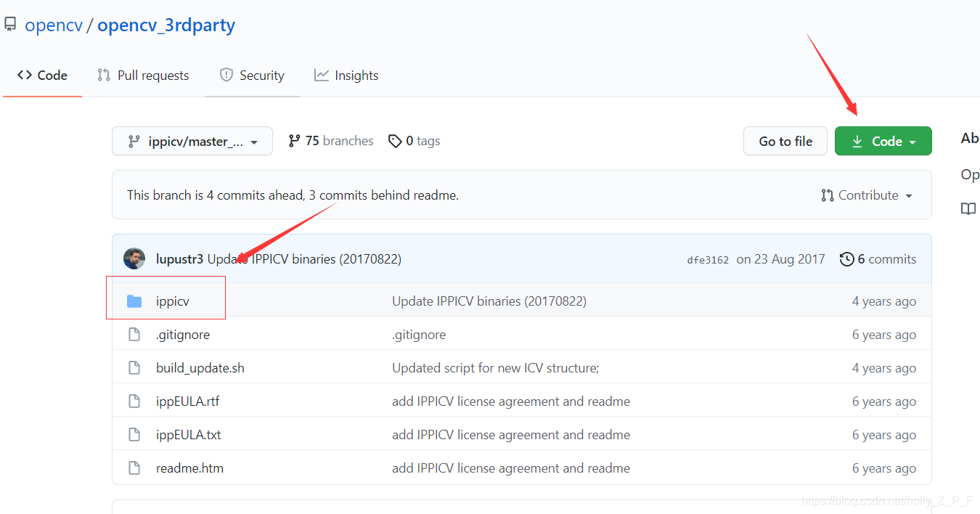Switch to the Pull requests tab
Screen dimensions: 980x514
coord(143,76)
